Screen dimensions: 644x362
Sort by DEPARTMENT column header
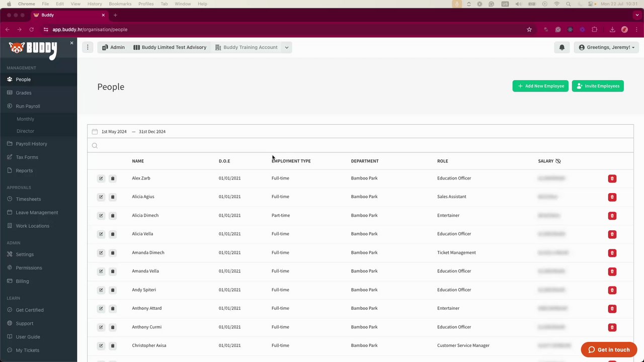tap(365, 161)
